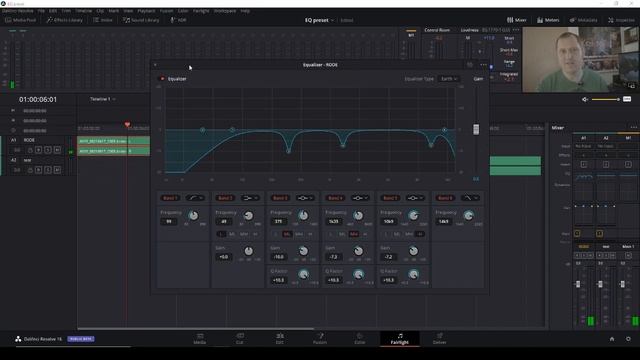Open the File menu
This screenshot has width=640, height=360.
pos(41,11)
